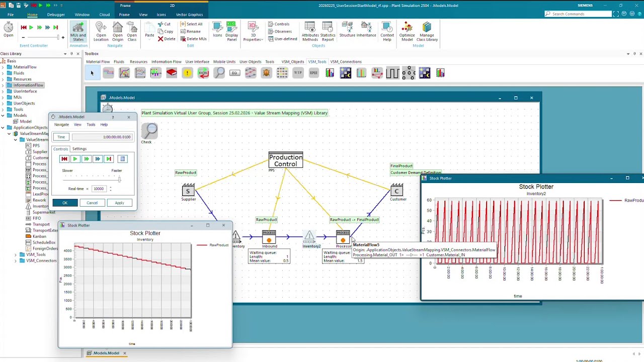
Task: Click speed slider handle in controller dialog
Action: pos(119,179)
